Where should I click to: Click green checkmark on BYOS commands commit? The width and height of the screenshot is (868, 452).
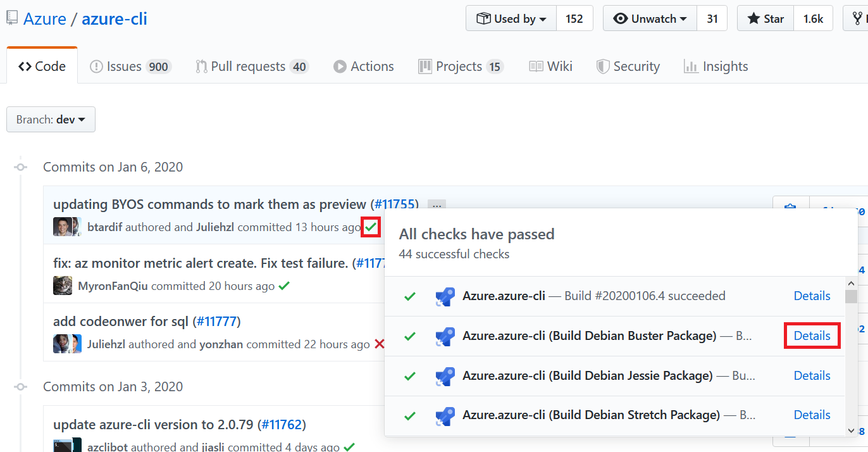tap(370, 227)
